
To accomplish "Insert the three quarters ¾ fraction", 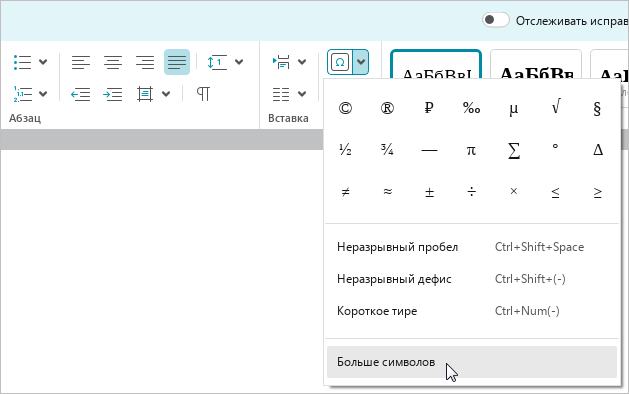I will coord(387,150).
